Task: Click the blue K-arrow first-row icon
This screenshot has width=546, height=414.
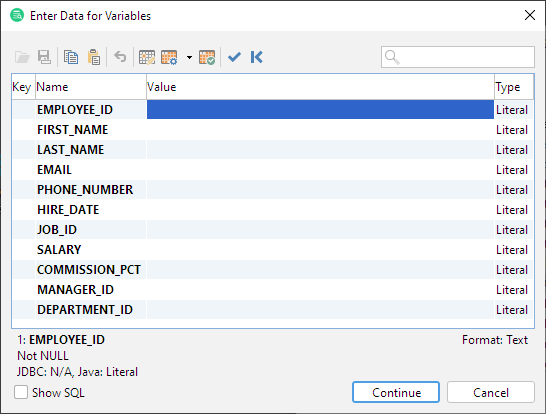Action: (x=257, y=57)
